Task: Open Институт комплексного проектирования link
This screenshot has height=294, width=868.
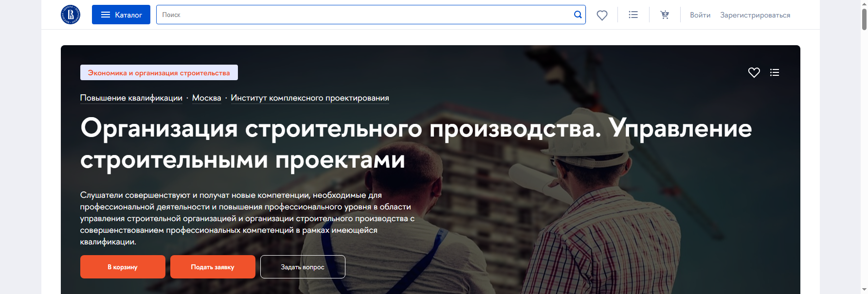Action: point(310,98)
